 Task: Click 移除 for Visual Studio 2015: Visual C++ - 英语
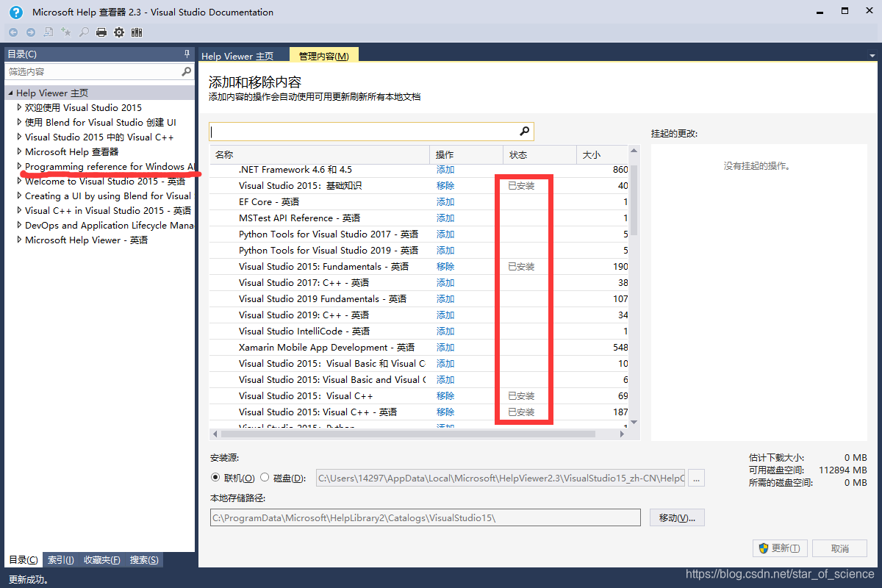pos(445,412)
